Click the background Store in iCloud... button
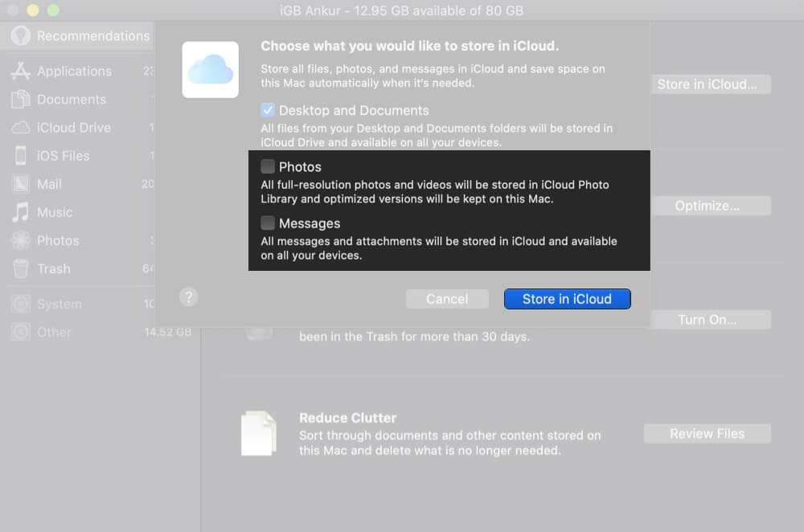Image resolution: width=804 pixels, height=532 pixels. [711, 84]
